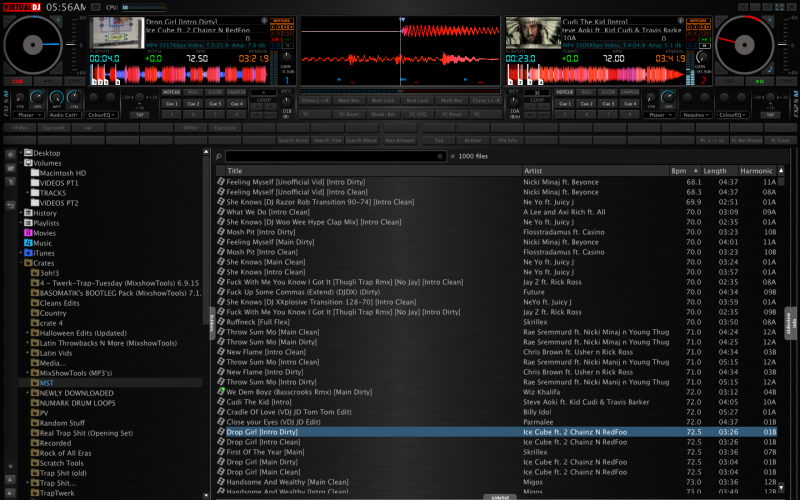Collapse the Crates tree node

21,263
